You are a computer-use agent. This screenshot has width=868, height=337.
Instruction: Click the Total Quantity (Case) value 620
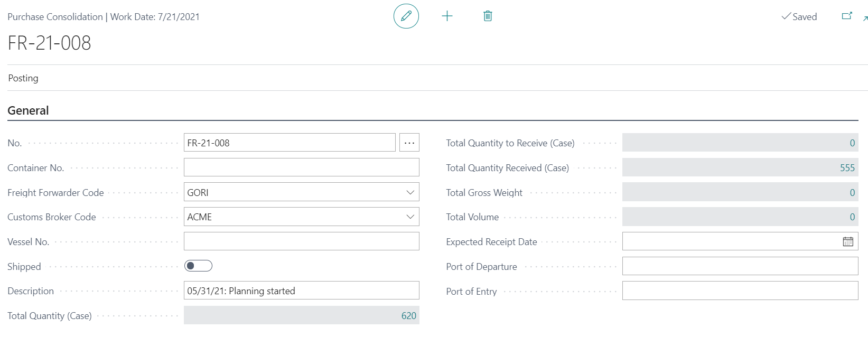pyautogui.click(x=408, y=316)
